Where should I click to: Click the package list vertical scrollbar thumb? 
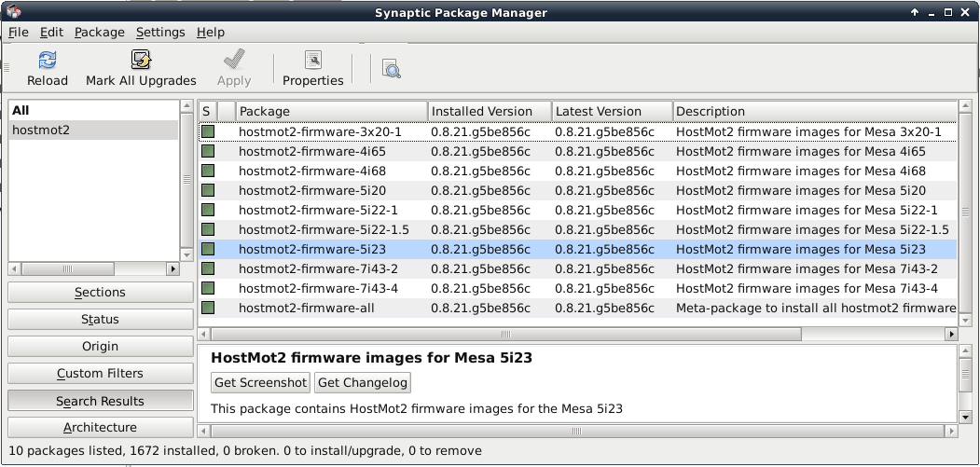(964, 213)
